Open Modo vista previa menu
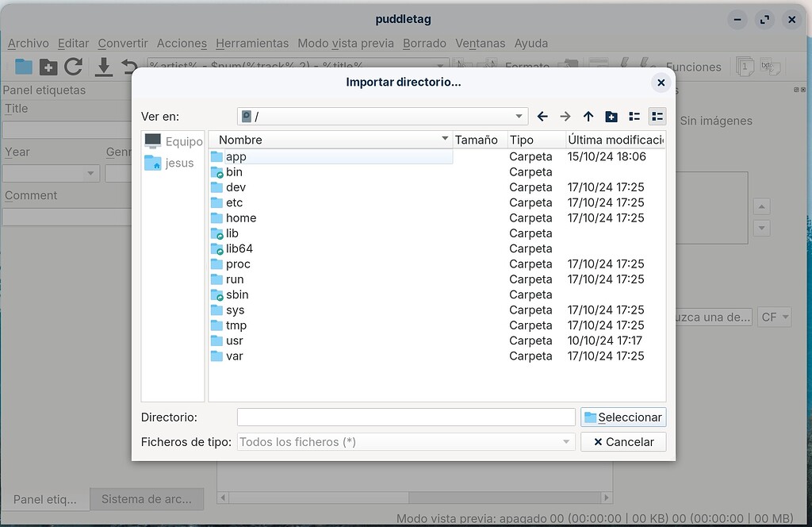This screenshot has height=527, width=812. 346,44
